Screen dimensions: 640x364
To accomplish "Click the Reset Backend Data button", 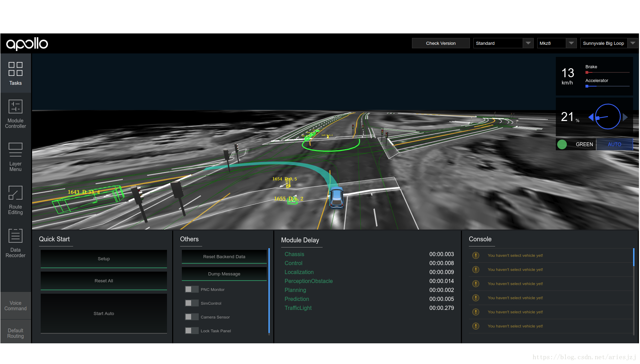I will (224, 257).
